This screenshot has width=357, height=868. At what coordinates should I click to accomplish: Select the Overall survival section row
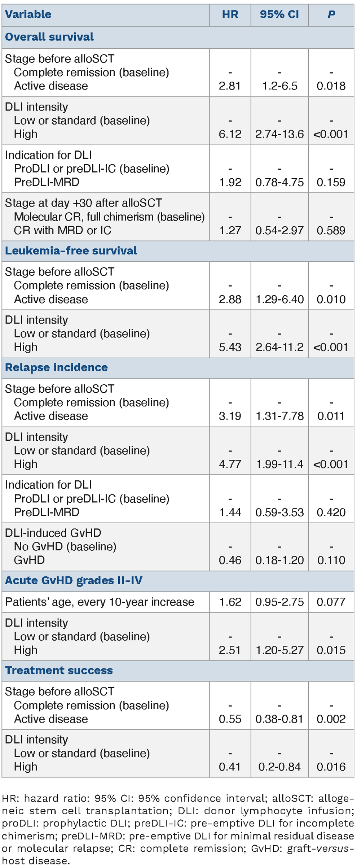49,37
